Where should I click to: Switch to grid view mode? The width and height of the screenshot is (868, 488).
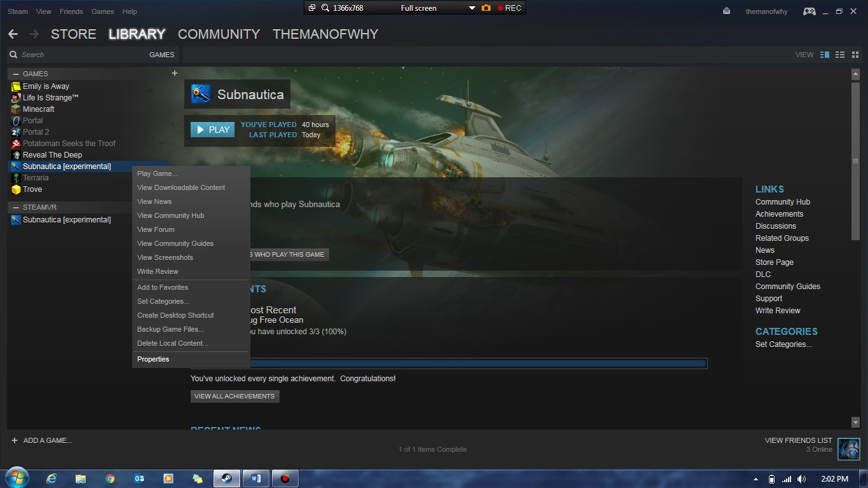click(x=855, y=55)
